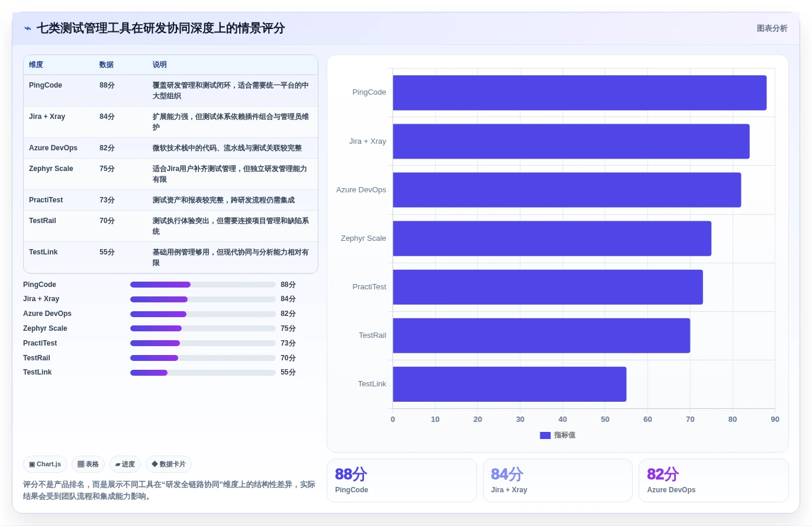Click the Zephyr Scale progress bar
The width and height of the screenshot is (812, 526).
pyautogui.click(x=203, y=328)
